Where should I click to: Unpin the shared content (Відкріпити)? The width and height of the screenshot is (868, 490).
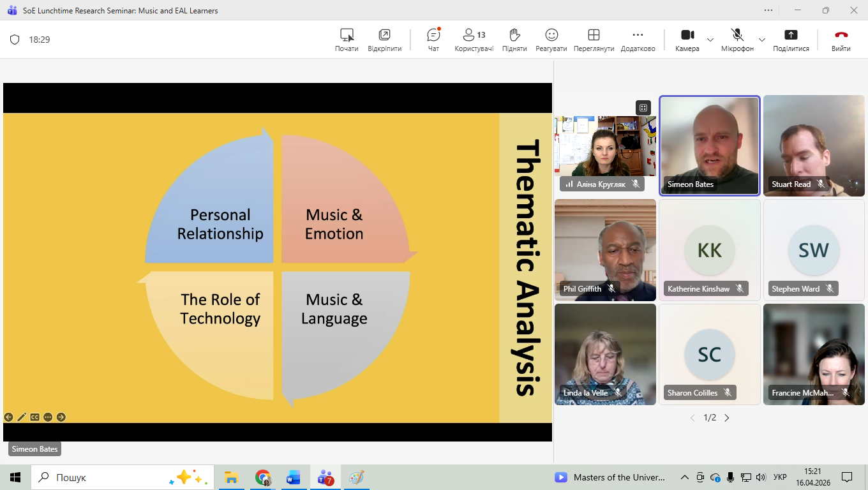point(384,40)
